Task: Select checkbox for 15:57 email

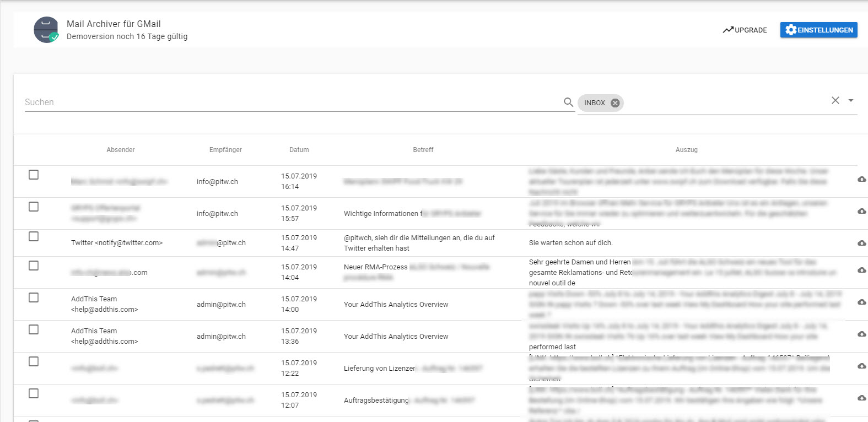Action: click(34, 207)
